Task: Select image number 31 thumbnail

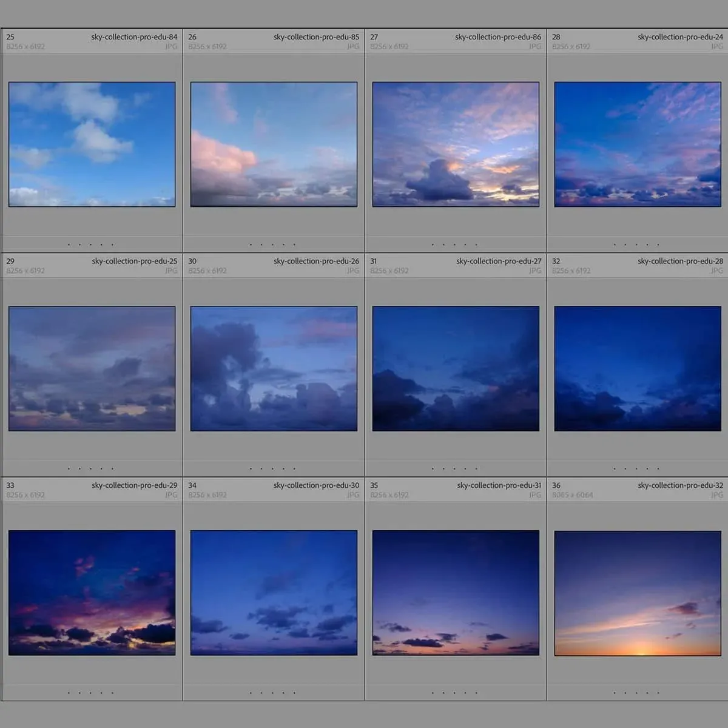Action: (456, 368)
